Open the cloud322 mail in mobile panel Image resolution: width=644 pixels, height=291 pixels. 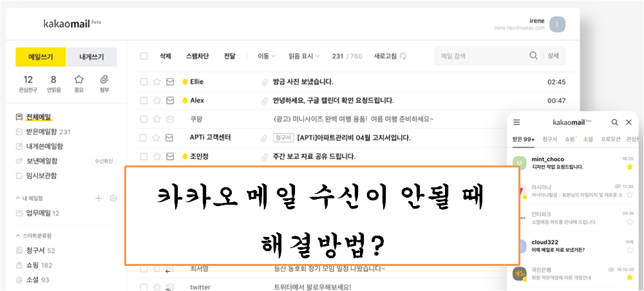tap(573, 246)
